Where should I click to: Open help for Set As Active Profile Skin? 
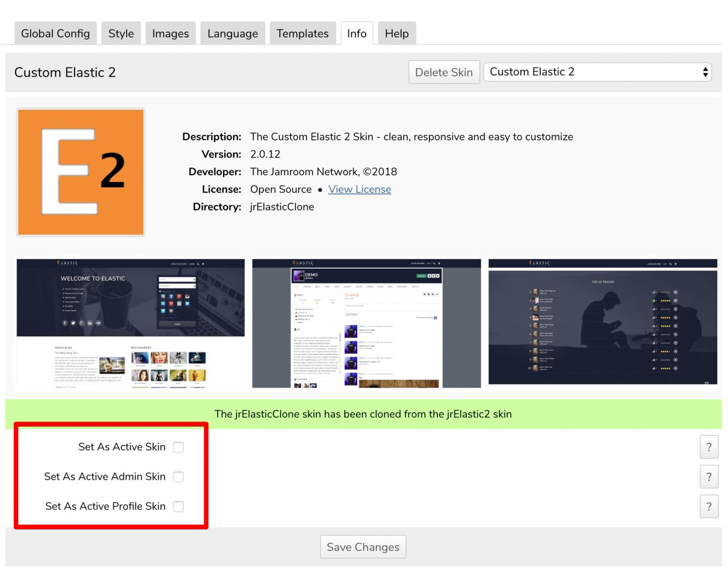click(709, 506)
